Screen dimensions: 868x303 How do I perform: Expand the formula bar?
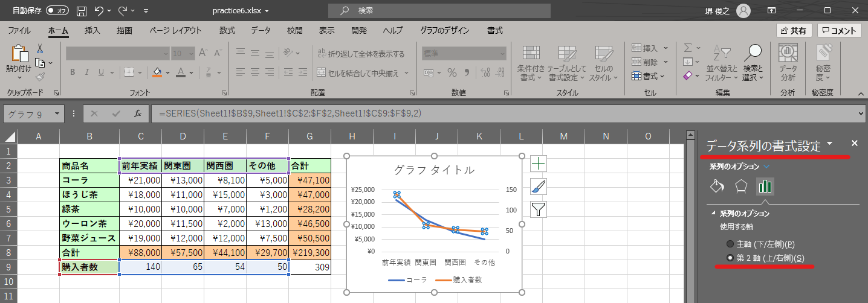[x=861, y=113]
